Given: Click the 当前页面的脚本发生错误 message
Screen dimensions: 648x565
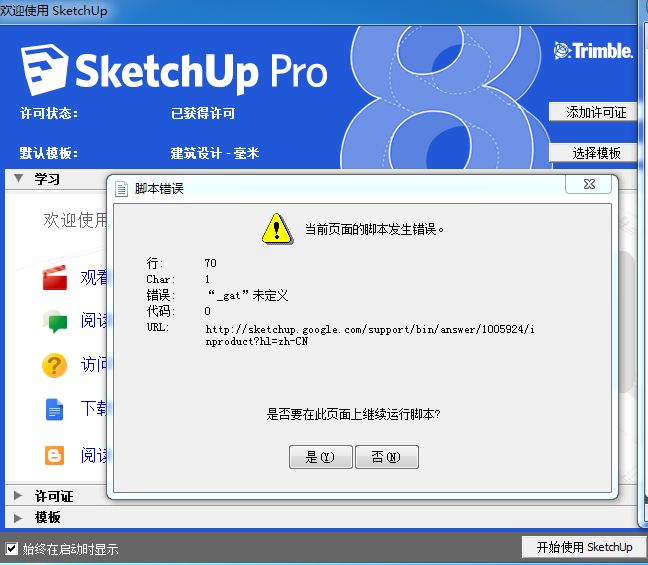Looking at the screenshot, I should [374, 229].
